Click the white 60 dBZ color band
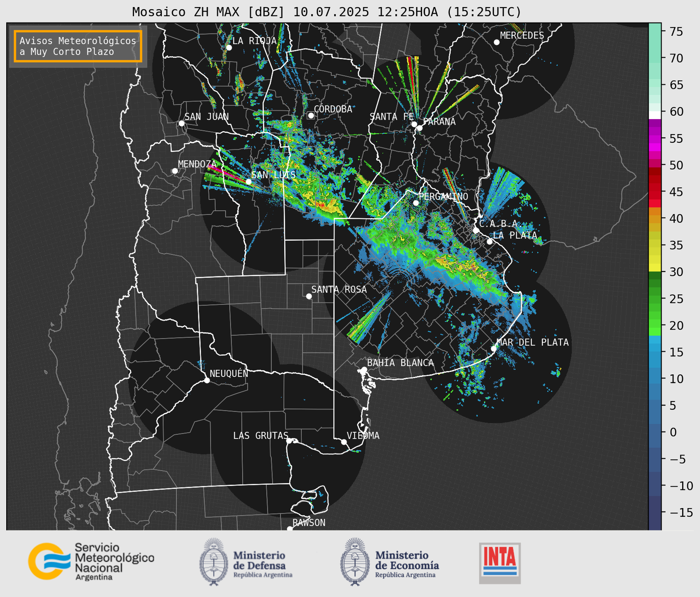The image size is (700, 597). point(655,115)
